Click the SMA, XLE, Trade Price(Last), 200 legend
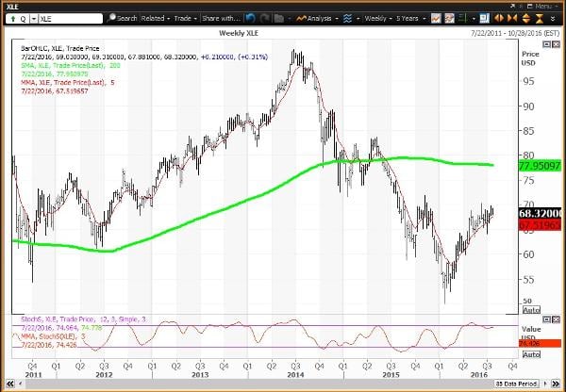 click(71, 65)
